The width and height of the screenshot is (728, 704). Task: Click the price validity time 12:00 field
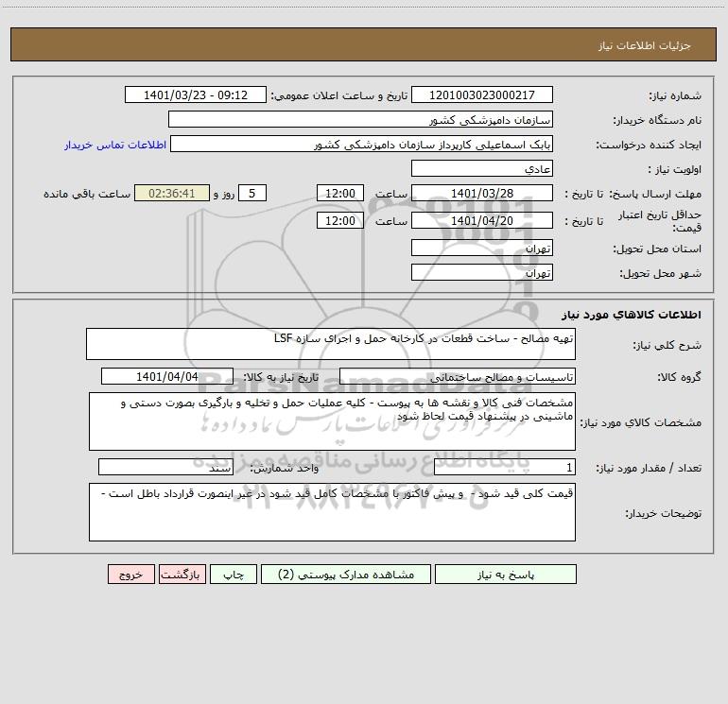[339, 220]
